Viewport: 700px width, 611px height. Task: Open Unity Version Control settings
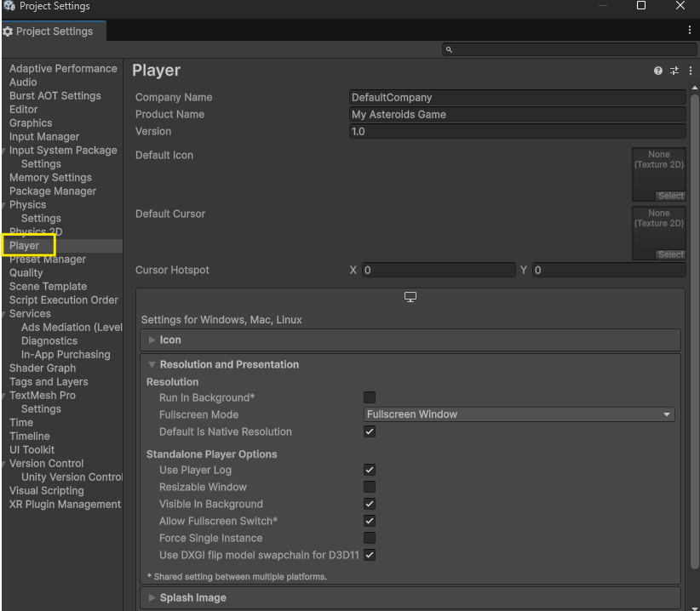click(x=72, y=477)
